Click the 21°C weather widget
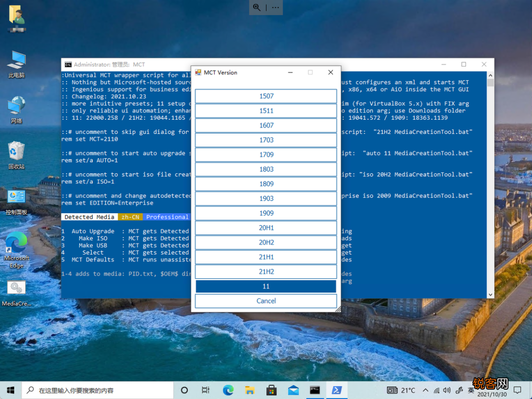This screenshot has height=399, width=532. [x=401, y=390]
